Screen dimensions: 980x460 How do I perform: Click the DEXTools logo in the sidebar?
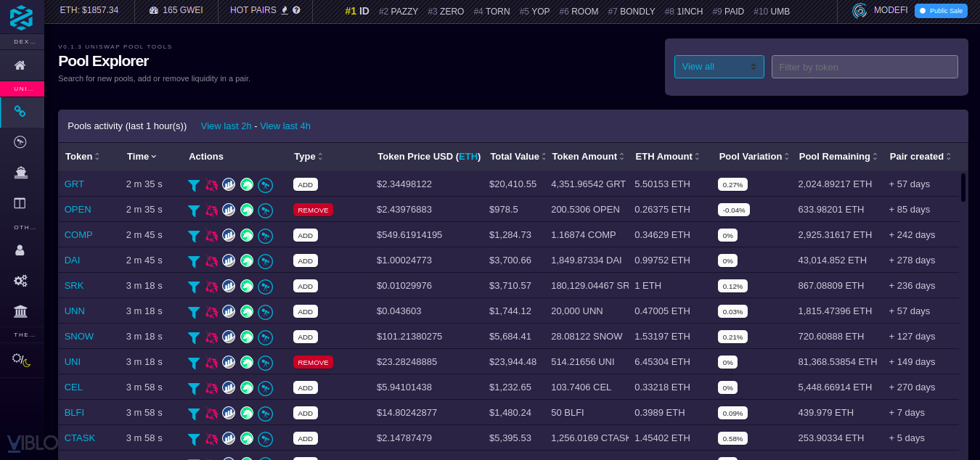click(x=21, y=17)
